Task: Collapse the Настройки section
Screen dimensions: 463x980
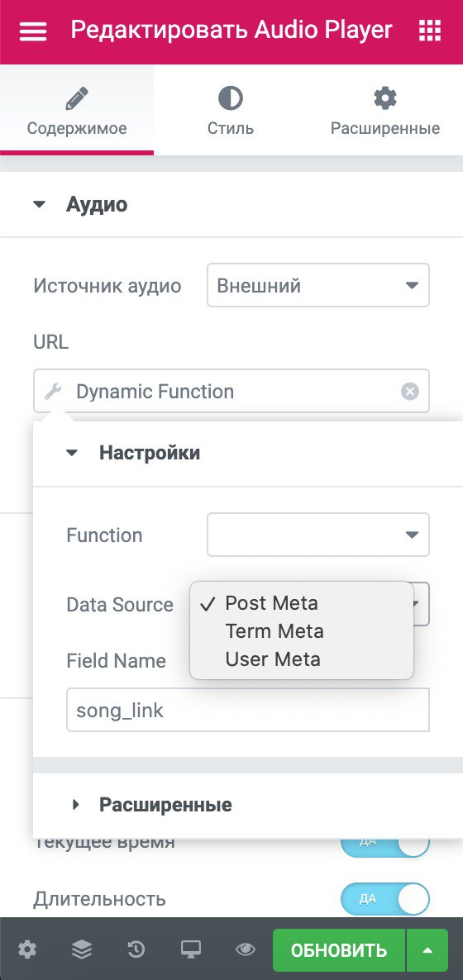Action: 149,453
